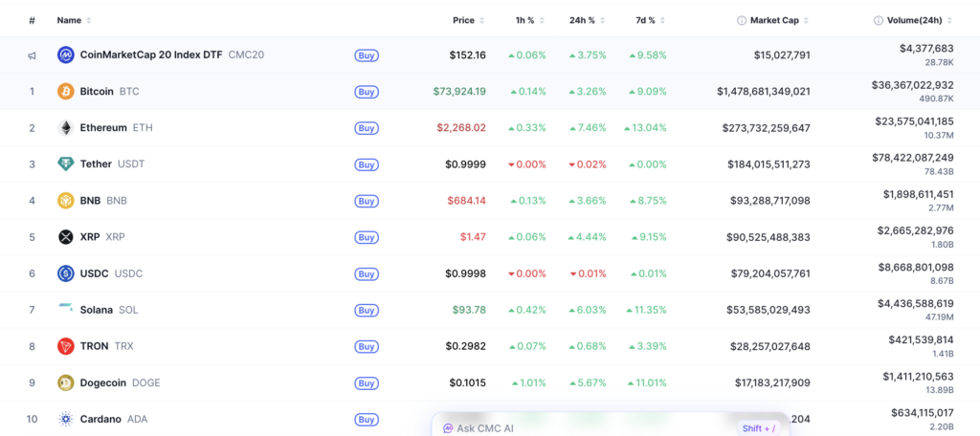The height and width of the screenshot is (436, 980).
Task: Click the megaphone icon beside CMC20 row
Action: point(32,54)
